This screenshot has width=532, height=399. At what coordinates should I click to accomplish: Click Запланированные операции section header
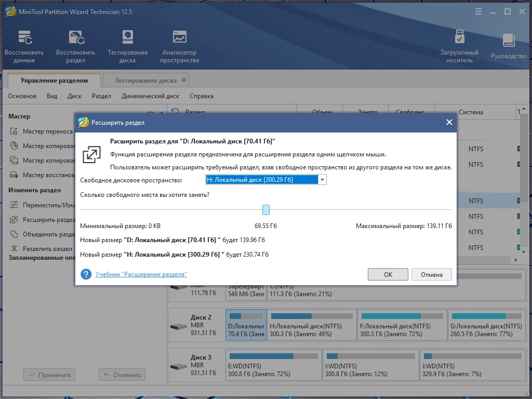(x=42, y=258)
